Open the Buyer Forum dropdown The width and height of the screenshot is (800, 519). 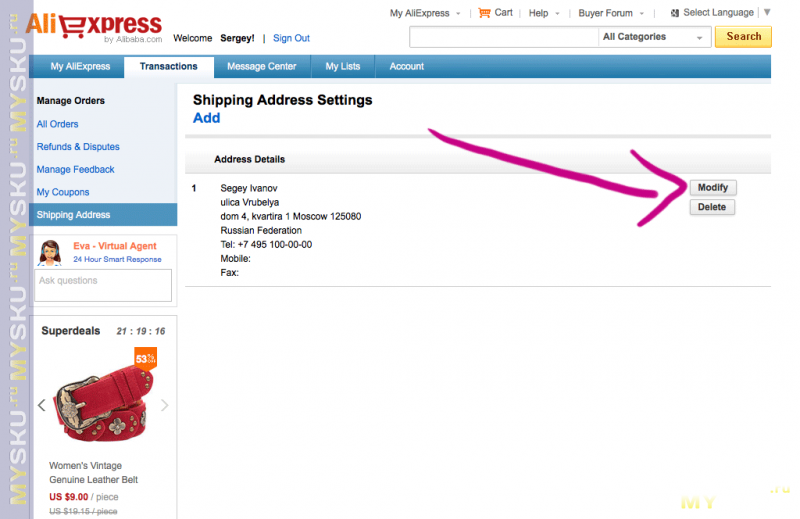[611, 14]
